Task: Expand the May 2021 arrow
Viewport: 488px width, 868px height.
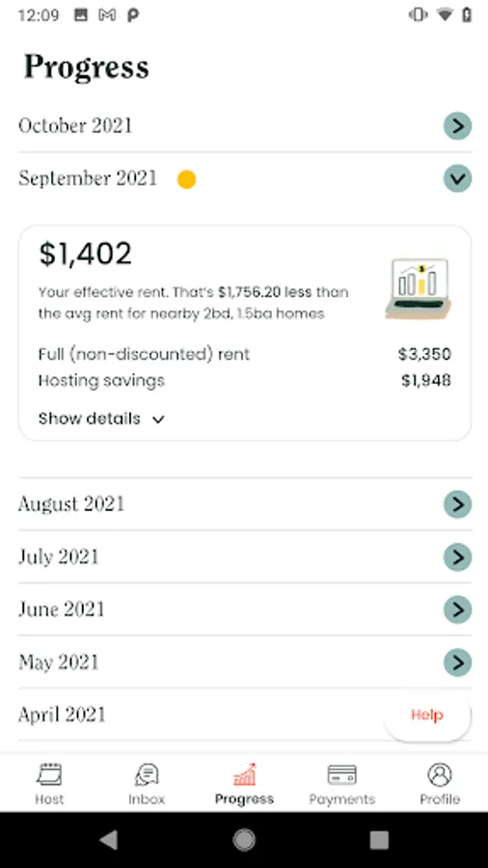Action: (x=457, y=662)
